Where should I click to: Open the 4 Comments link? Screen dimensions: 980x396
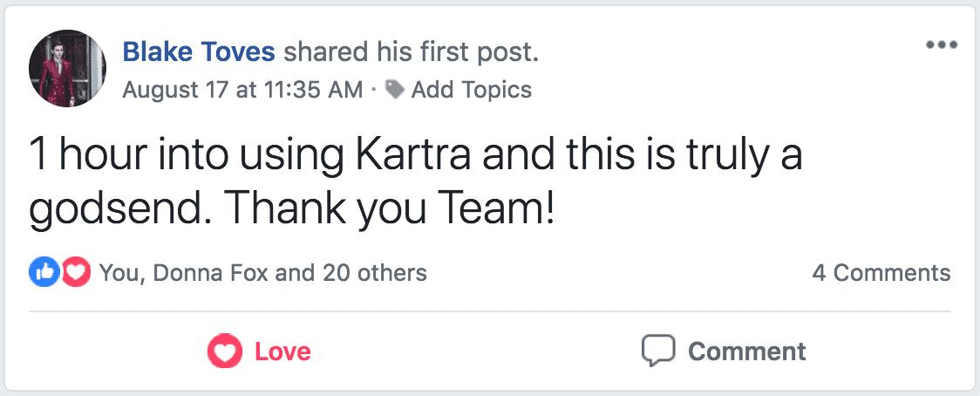881,273
